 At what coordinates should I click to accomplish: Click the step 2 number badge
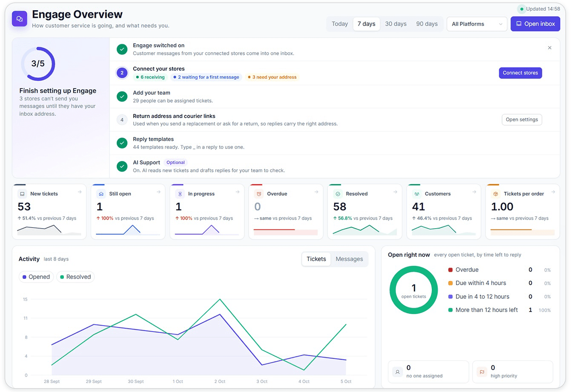122,73
